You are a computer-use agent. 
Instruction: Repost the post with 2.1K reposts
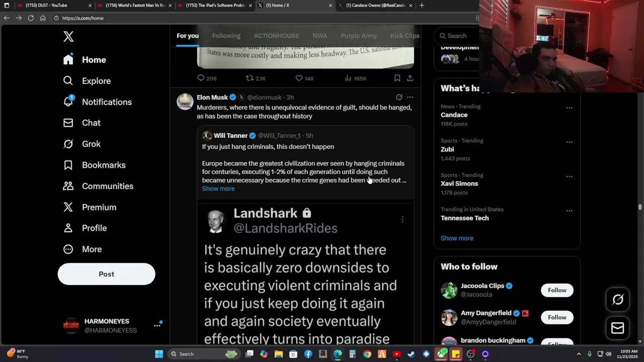[x=256, y=78]
